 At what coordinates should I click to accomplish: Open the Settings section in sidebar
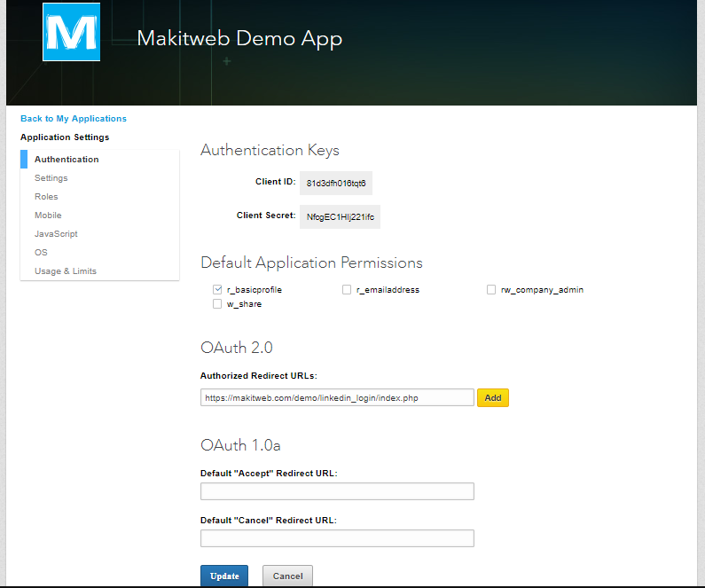[x=51, y=178]
